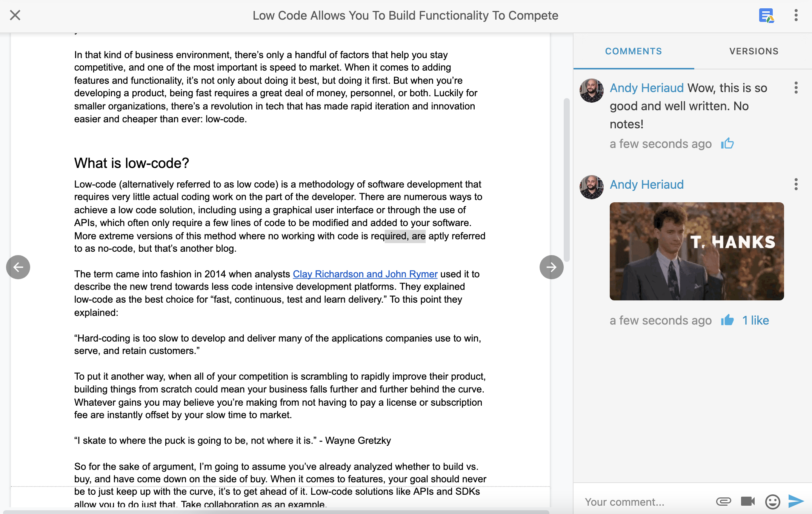812x514 pixels.
Task: Open the T. Hanks GIF thumbnail
Action: click(697, 251)
